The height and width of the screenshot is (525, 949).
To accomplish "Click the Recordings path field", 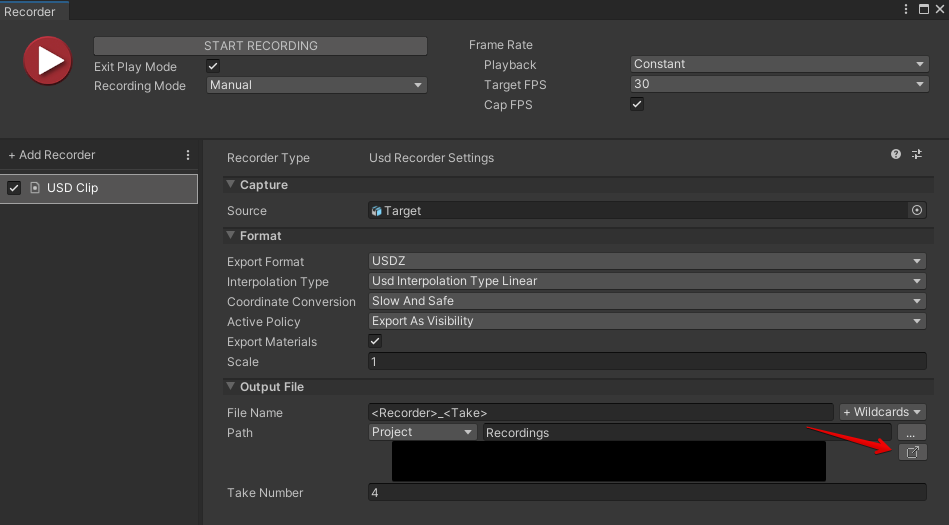I will 686,432.
